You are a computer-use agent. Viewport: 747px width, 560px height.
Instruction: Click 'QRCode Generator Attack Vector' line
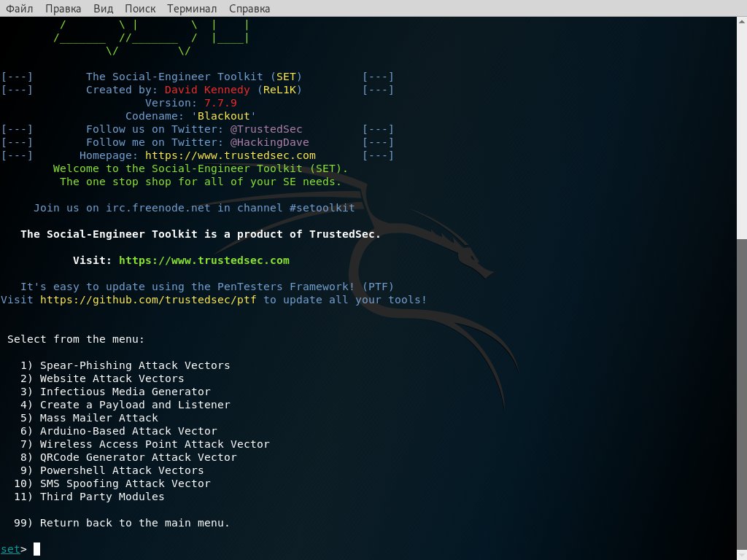pyautogui.click(x=128, y=457)
